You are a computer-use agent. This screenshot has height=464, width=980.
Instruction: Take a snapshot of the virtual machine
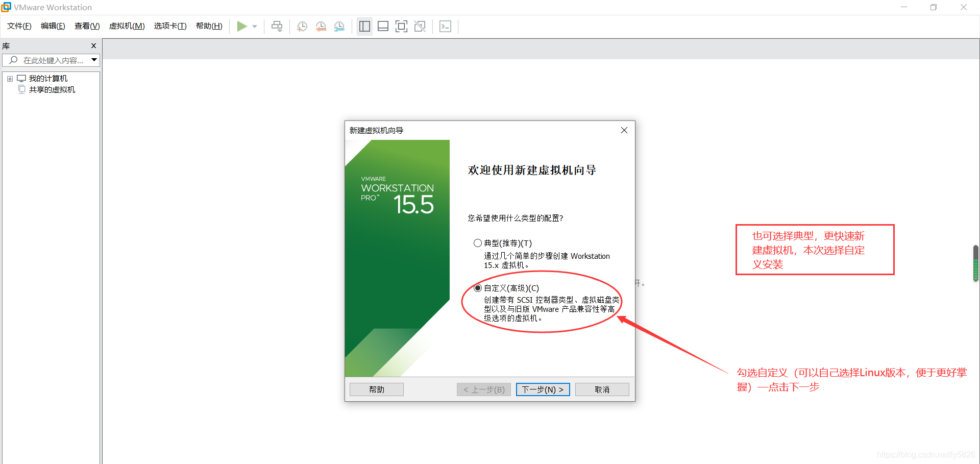point(302,27)
